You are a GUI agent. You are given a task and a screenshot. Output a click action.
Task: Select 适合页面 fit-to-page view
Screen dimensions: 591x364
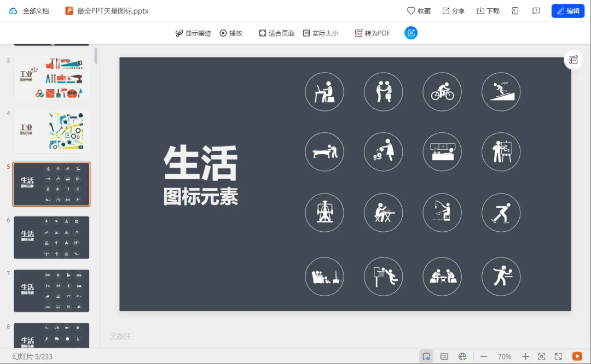click(277, 33)
